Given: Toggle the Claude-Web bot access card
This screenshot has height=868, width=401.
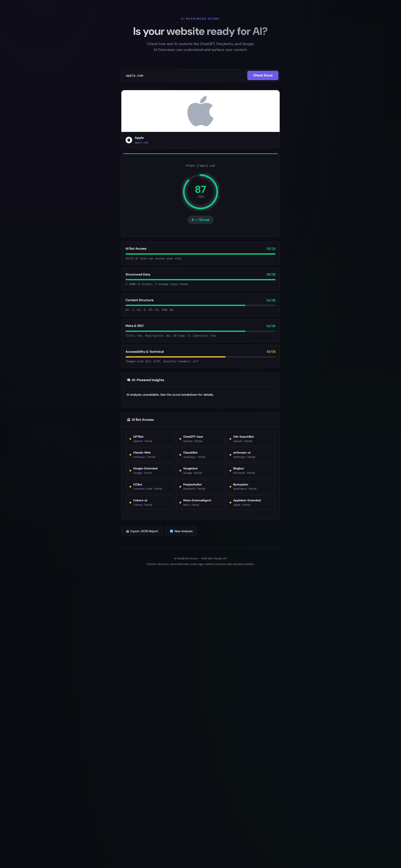Looking at the screenshot, I should click(150, 455).
